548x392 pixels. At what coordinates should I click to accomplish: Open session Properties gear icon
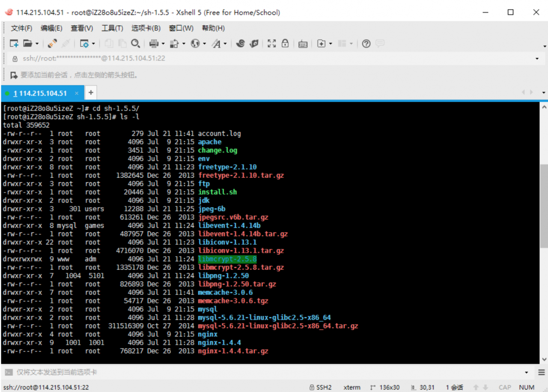coord(84,44)
